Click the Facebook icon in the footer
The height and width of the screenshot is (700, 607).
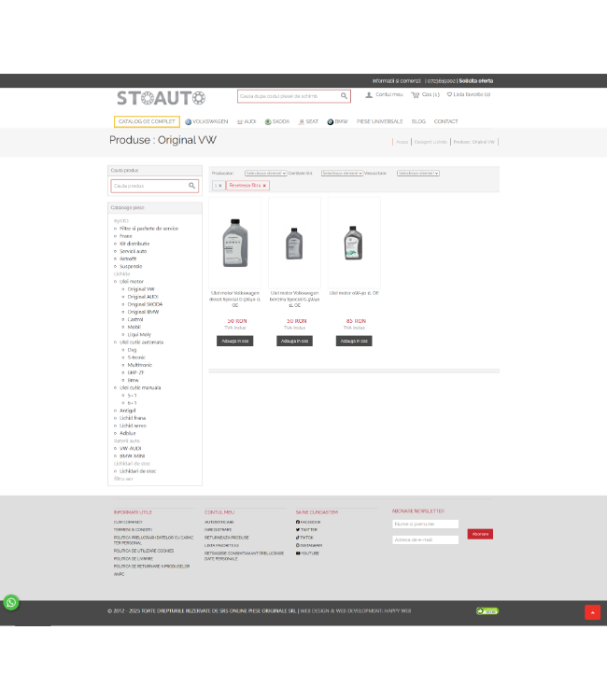pos(298,522)
